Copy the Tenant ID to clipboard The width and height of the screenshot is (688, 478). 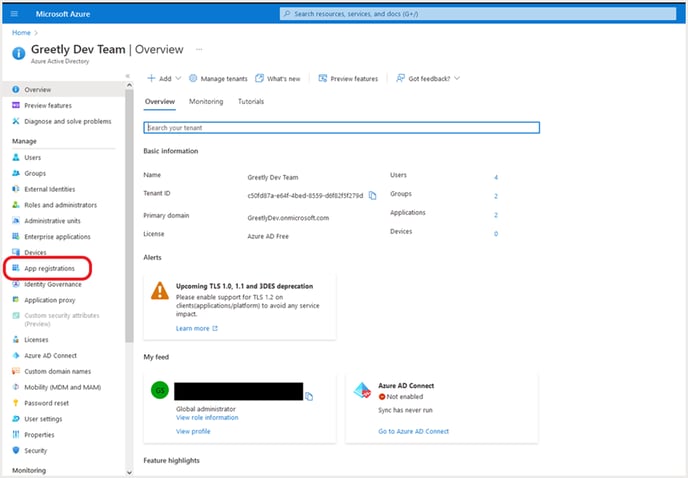373,195
